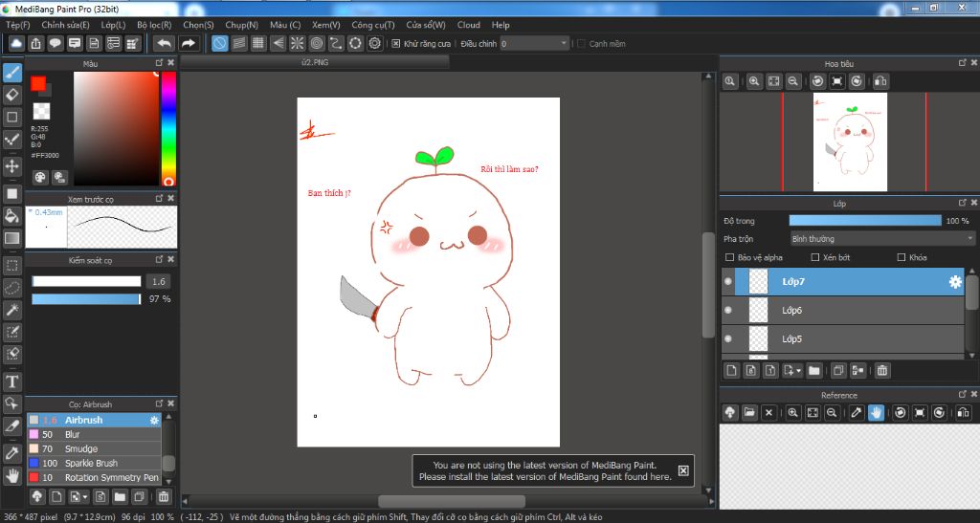Select the Hand pan tool in left toolbar
This screenshot has height=523, width=980.
[x=11, y=475]
